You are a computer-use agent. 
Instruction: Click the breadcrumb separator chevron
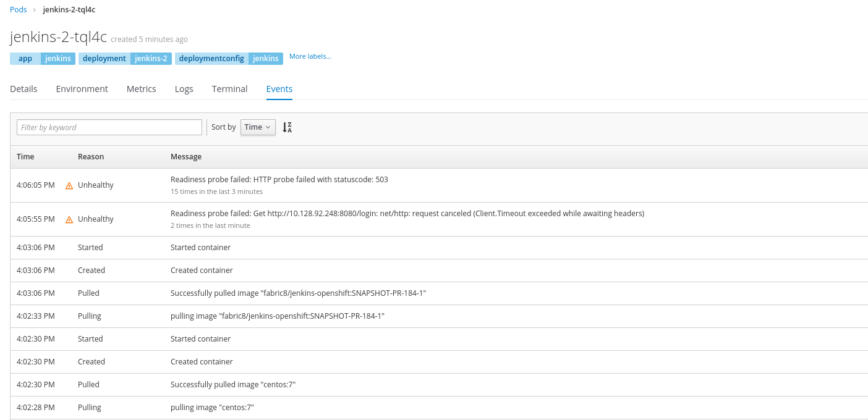(35, 9)
